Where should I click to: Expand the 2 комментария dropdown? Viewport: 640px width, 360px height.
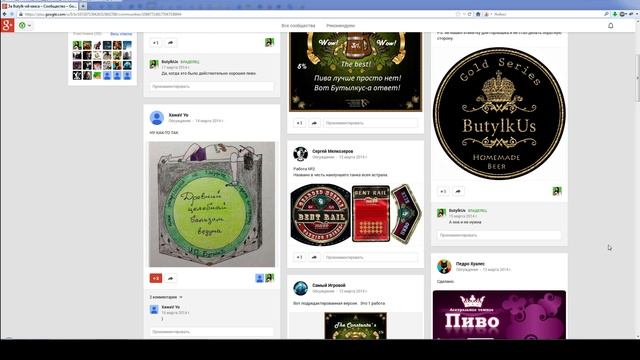(166, 297)
